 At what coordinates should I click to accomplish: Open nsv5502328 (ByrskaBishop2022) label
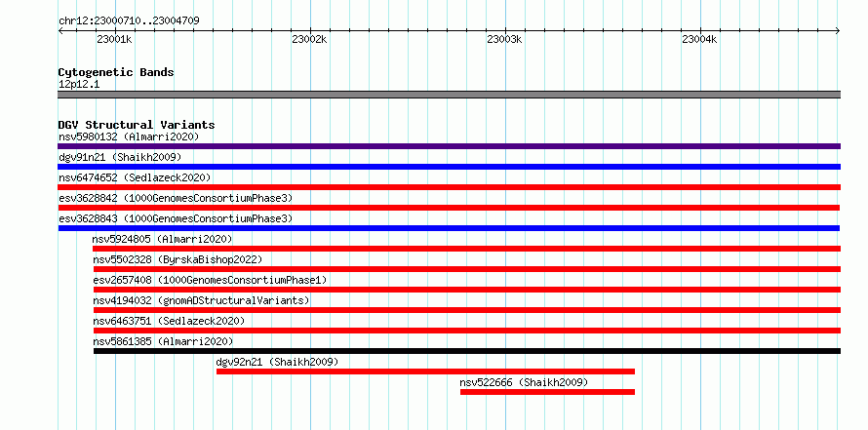coord(178,259)
